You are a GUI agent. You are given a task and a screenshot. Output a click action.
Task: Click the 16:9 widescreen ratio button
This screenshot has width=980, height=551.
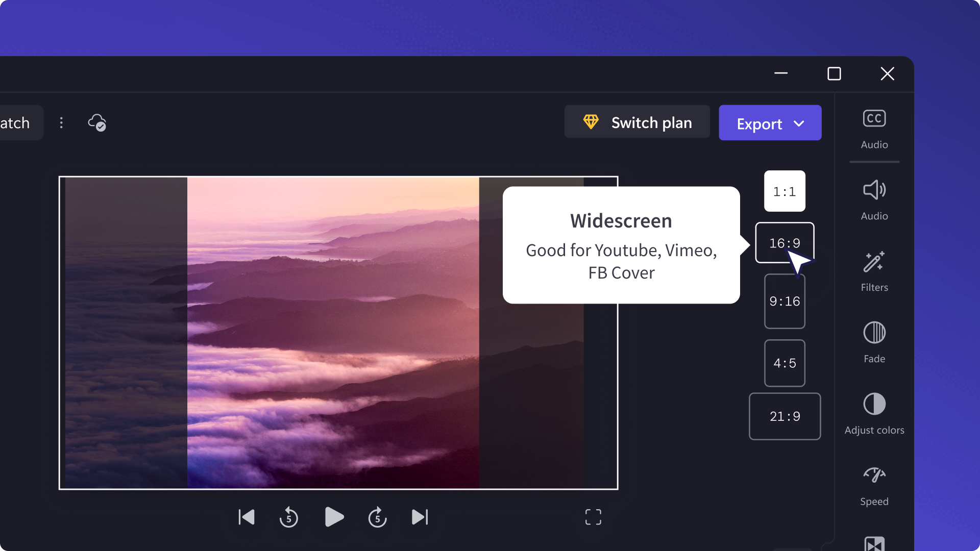pyautogui.click(x=785, y=243)
